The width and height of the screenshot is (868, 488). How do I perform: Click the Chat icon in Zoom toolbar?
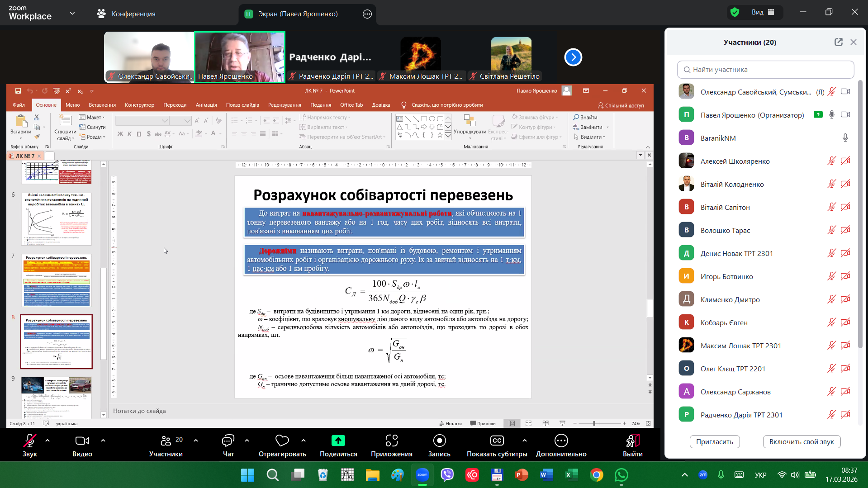pos(228,441)
